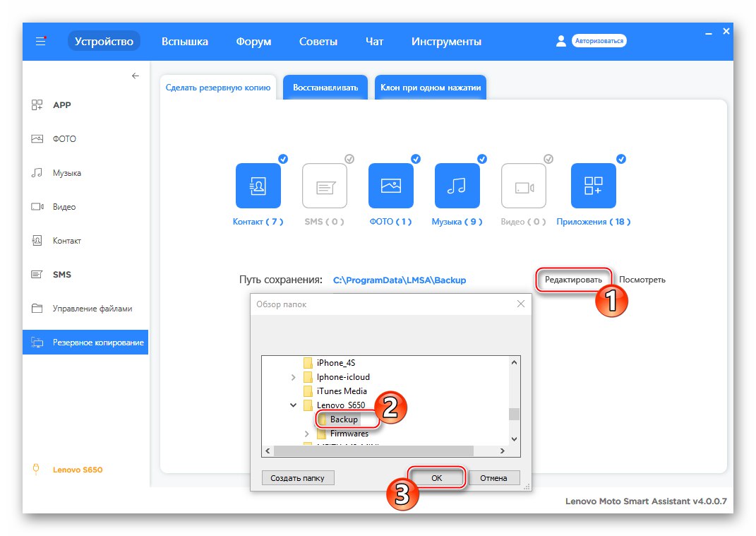
Task: Click the SMS message icon in sidebar
Action: 37,275
